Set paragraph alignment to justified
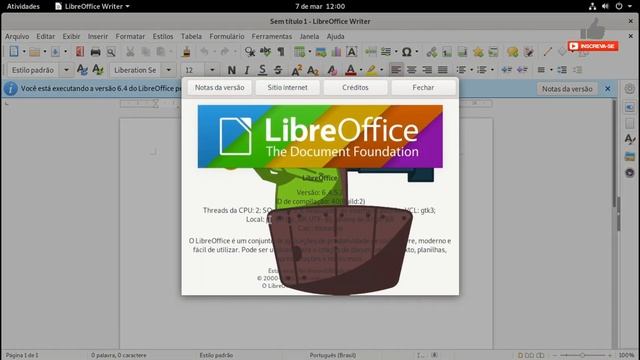640x360 pixels. click(442, 70)
